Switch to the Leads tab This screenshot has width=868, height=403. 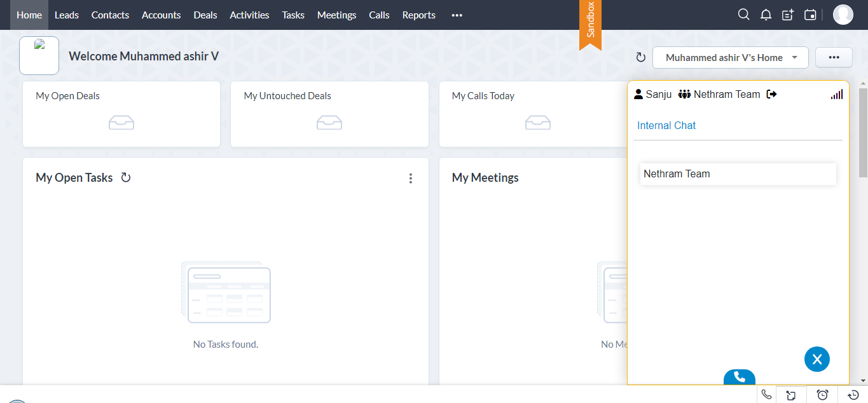click(x=67, y=15)
